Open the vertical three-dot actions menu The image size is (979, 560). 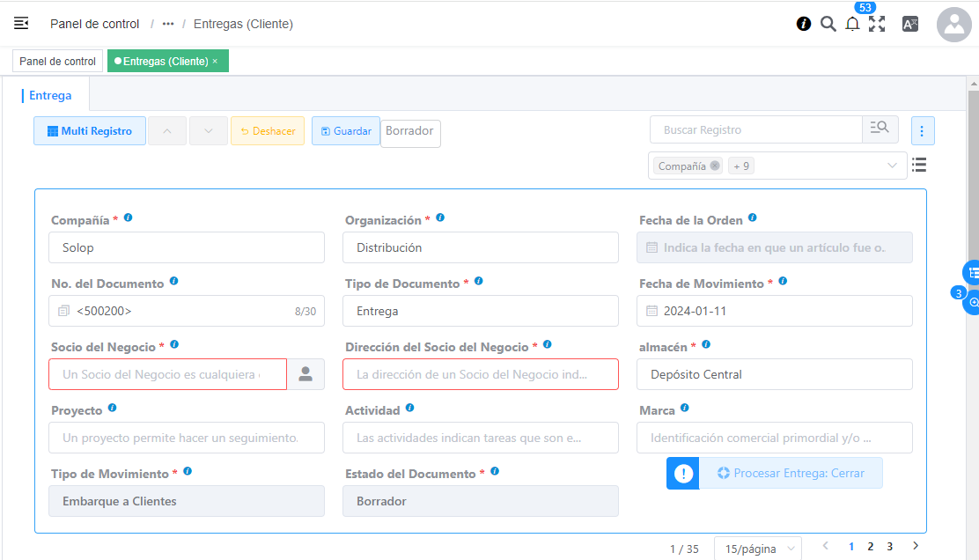(x=922, y=130)
